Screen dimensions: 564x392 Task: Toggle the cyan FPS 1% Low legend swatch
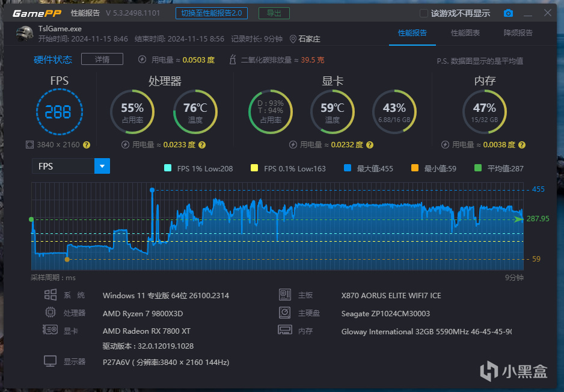[168, 168]
